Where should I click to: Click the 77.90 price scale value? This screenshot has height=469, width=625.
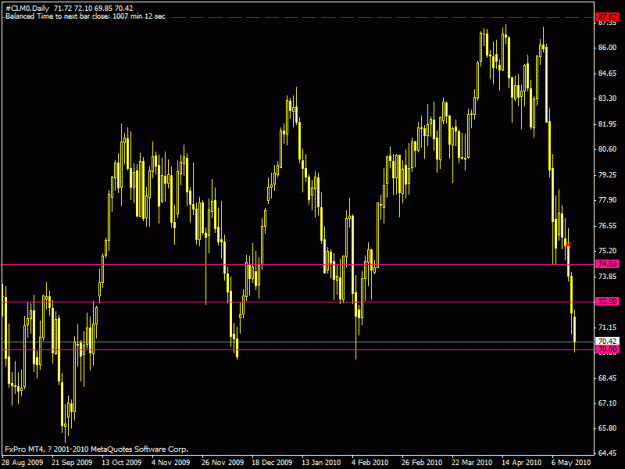click(x=607, y=200)
